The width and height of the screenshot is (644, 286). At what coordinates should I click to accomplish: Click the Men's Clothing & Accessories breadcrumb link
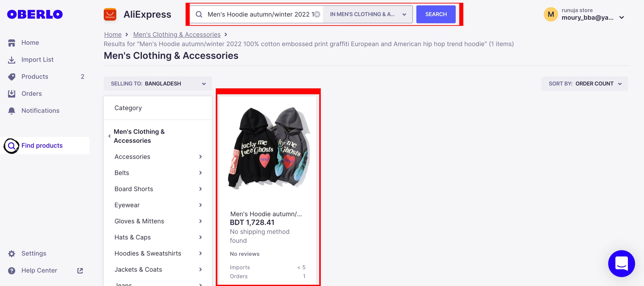point(177,34)
